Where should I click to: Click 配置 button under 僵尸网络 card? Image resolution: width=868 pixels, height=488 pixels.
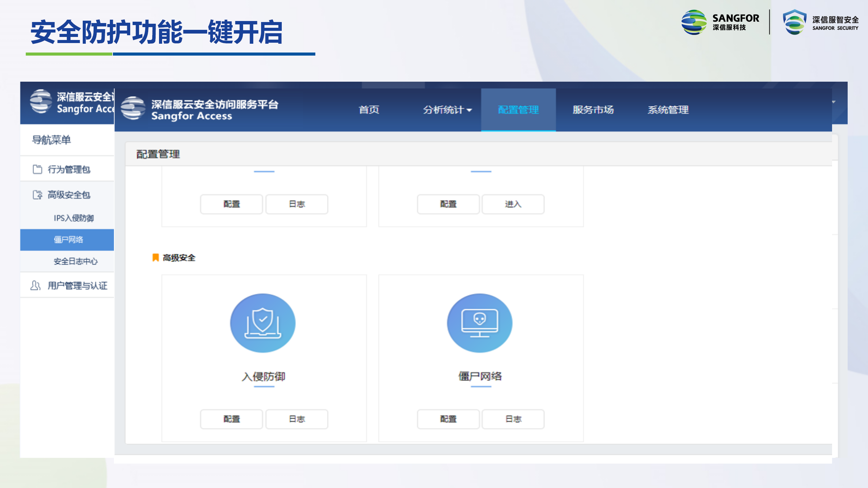pyautogui.click(x=448, y=419)
